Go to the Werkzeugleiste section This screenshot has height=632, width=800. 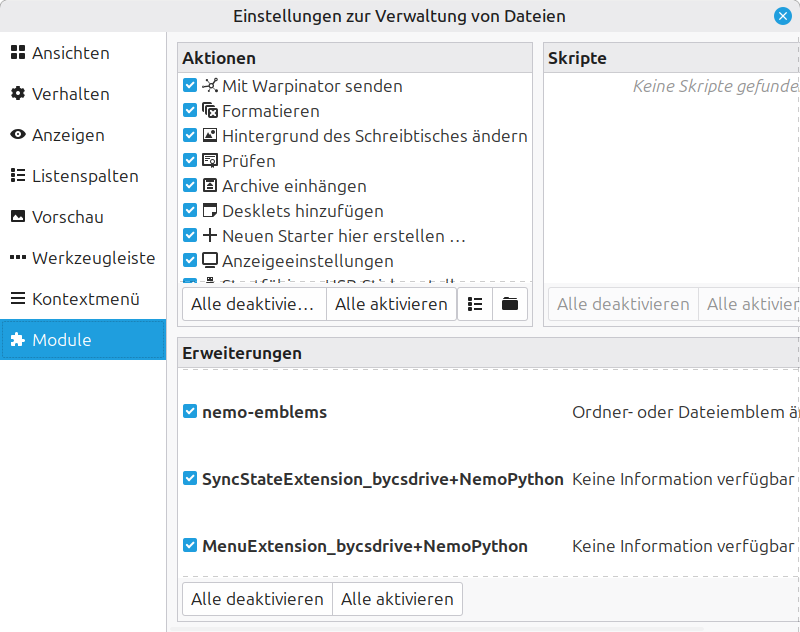[x=93, y=258]
